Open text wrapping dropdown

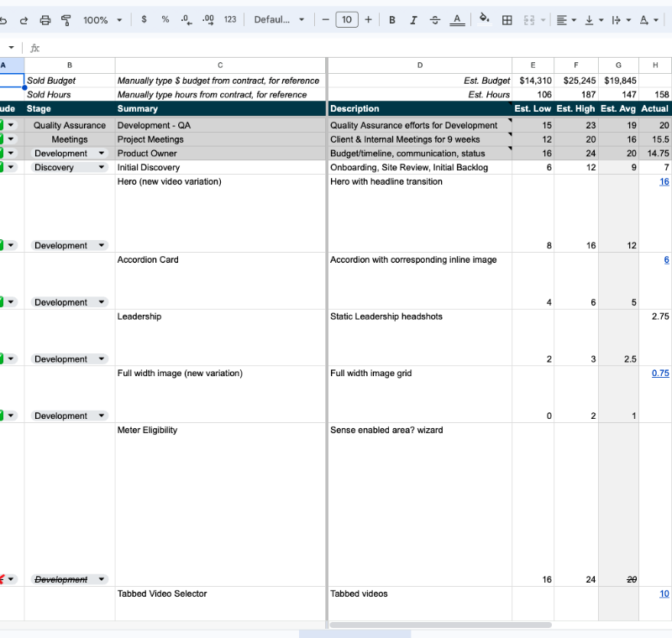coord(622,20)
